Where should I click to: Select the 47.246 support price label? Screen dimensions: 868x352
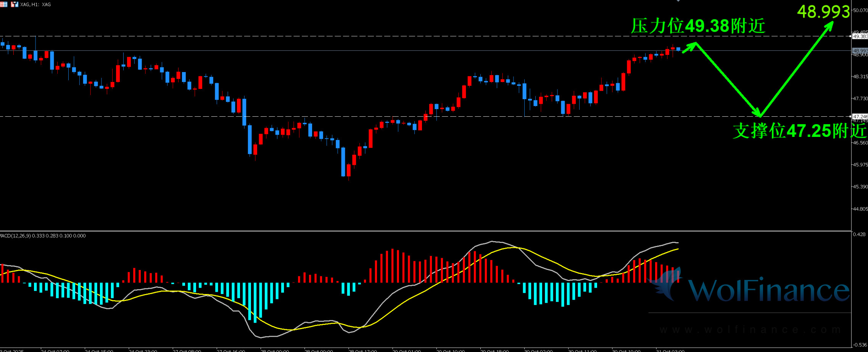coord(860,116)
